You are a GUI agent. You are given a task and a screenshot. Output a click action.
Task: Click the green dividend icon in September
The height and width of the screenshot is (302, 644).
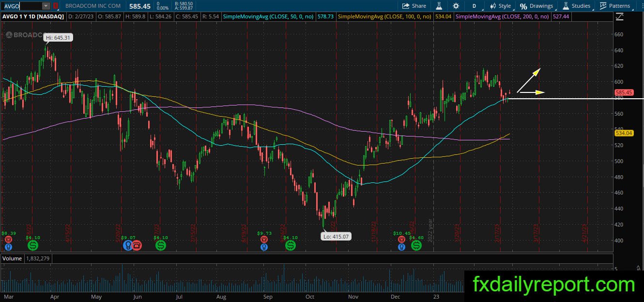click(290, 245)
